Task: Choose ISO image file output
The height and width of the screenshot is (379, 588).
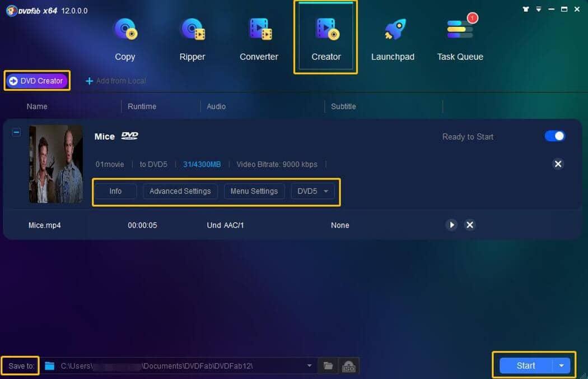Action: tap(349, 366)
